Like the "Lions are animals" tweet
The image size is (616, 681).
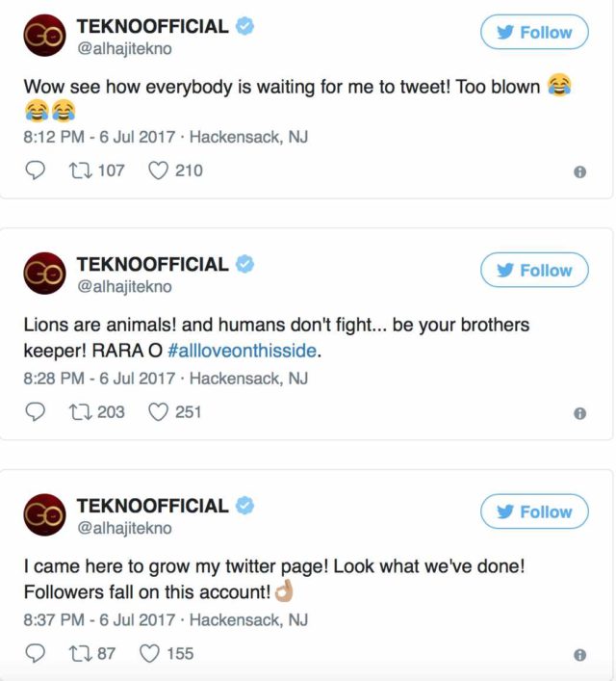(158, 411)
